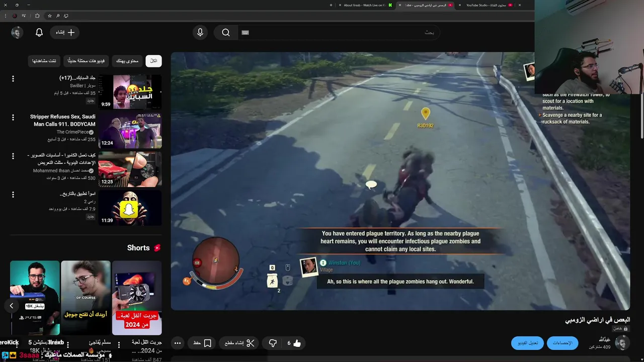The height and width of the screenshot is (362, 644).
Task: Select the 'تمّت مشاهدتها' filter chip
Action: coord(44,61)
